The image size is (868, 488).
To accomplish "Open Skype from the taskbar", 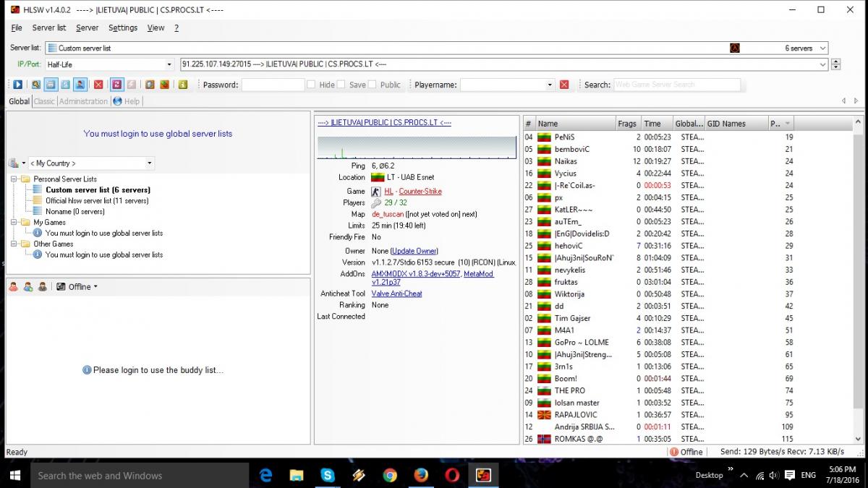I will (x=328, y=475).
